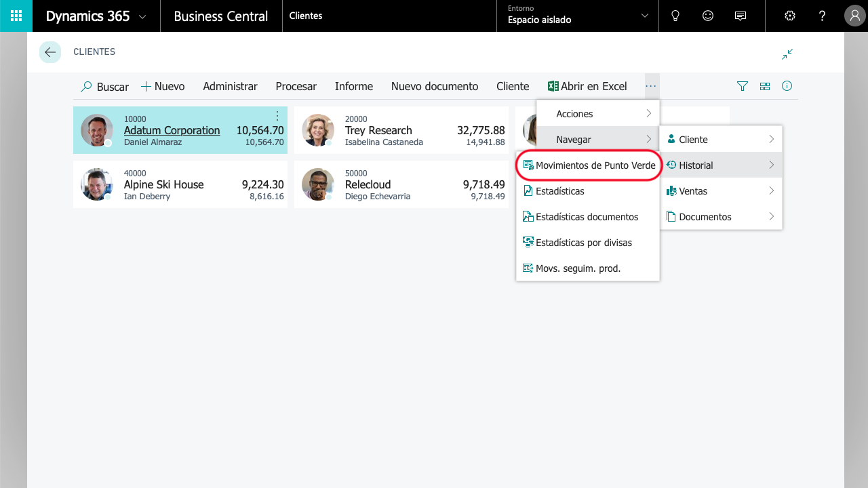This screenshot has height=488, width=868.
Task: Open the Entorno Espacio aislado dropdown
Action: [578, 16]
